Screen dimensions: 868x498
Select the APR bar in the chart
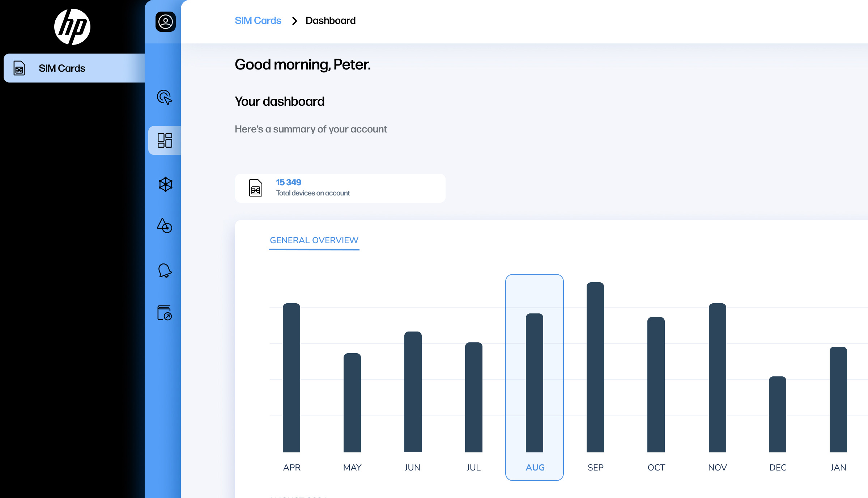(x=292, y=377)
